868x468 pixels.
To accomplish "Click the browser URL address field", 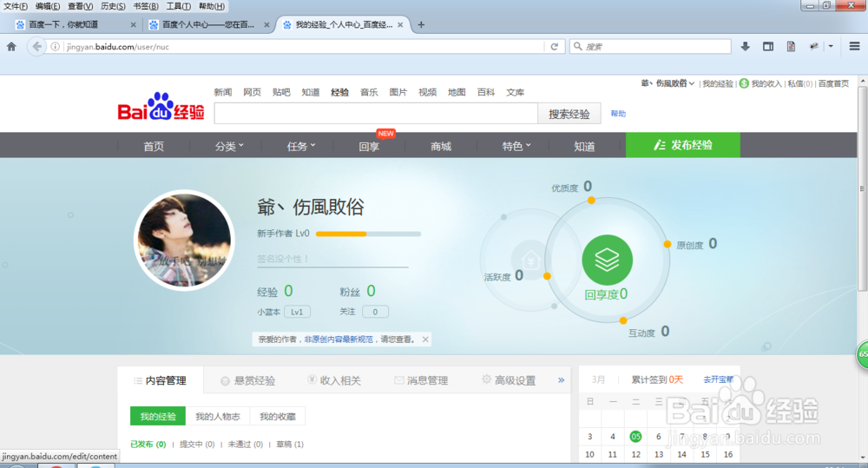I will 305,47.
